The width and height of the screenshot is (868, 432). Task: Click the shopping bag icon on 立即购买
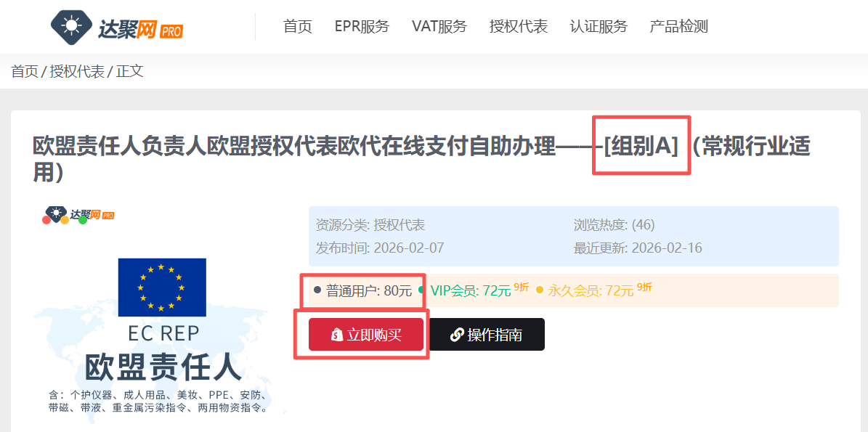coord(337,335)
